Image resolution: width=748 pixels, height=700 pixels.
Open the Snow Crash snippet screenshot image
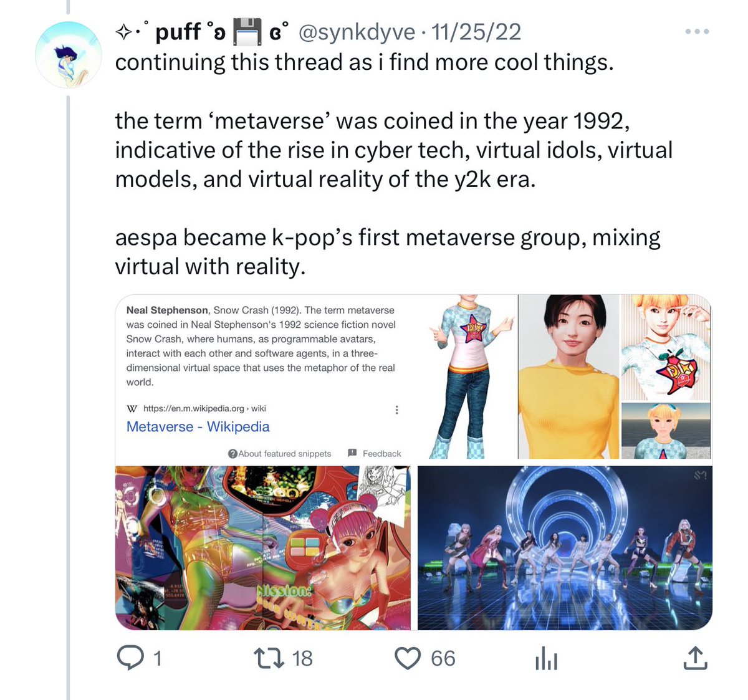(264, 377)
